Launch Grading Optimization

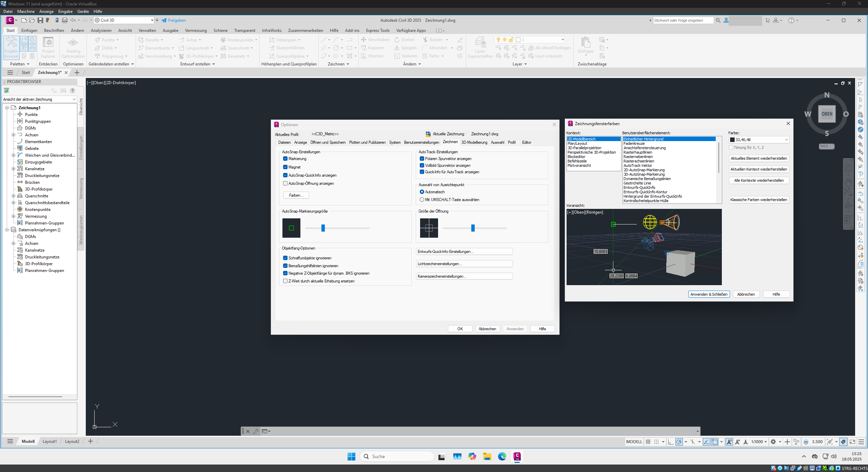click(73, 47)
